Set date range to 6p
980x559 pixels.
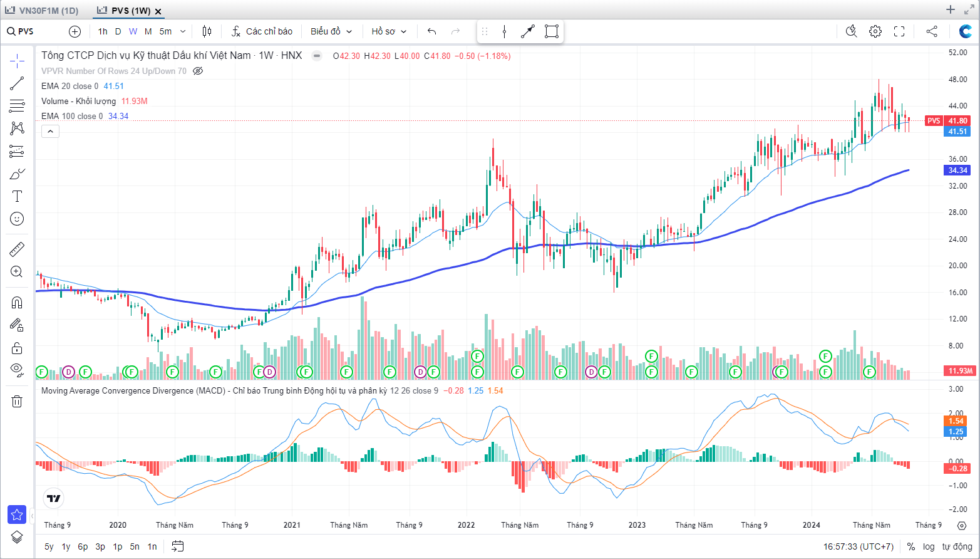pyautogui.click(x=83, y=546)
